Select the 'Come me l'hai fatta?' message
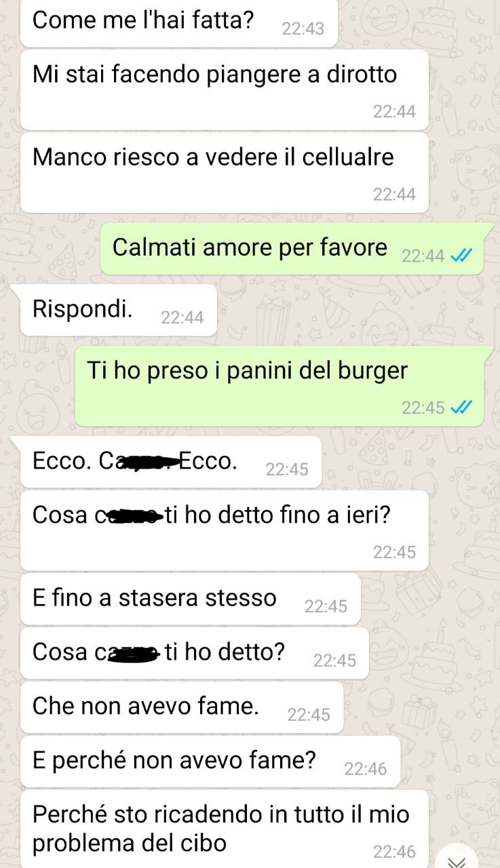 pyautogui.click(x=179, y=24)
